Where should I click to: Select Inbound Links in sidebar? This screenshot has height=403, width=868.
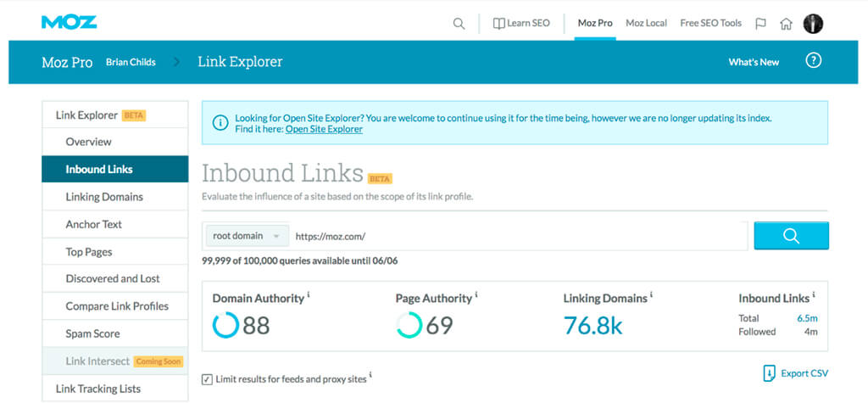pyautogui.click(x=115, y=169)
